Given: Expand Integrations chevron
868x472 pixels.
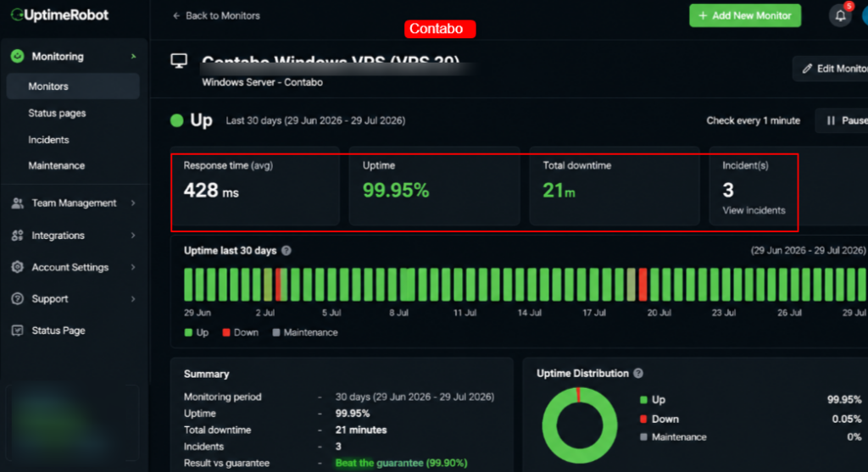Looking at the screenshot, I should 133,236.
